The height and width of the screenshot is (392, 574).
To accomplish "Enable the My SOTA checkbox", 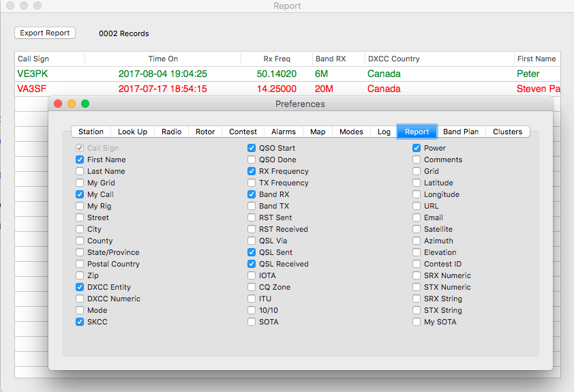I will tap(417, 322).
